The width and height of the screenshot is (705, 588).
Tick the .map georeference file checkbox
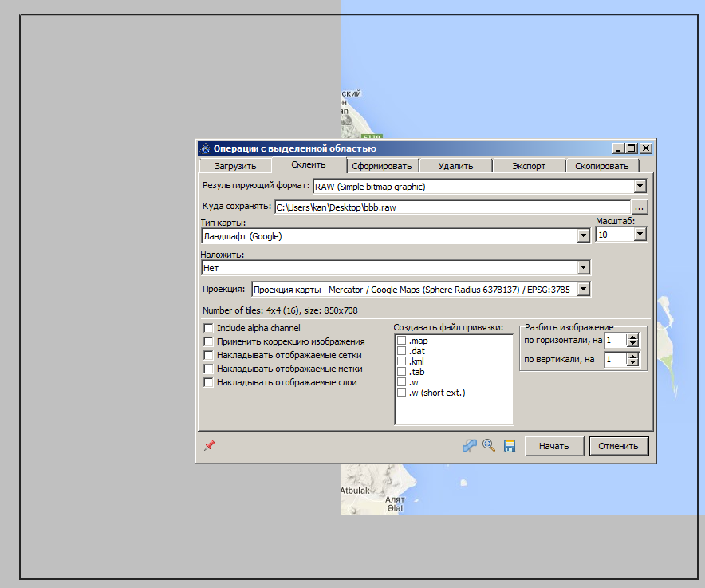click(402, 341)
